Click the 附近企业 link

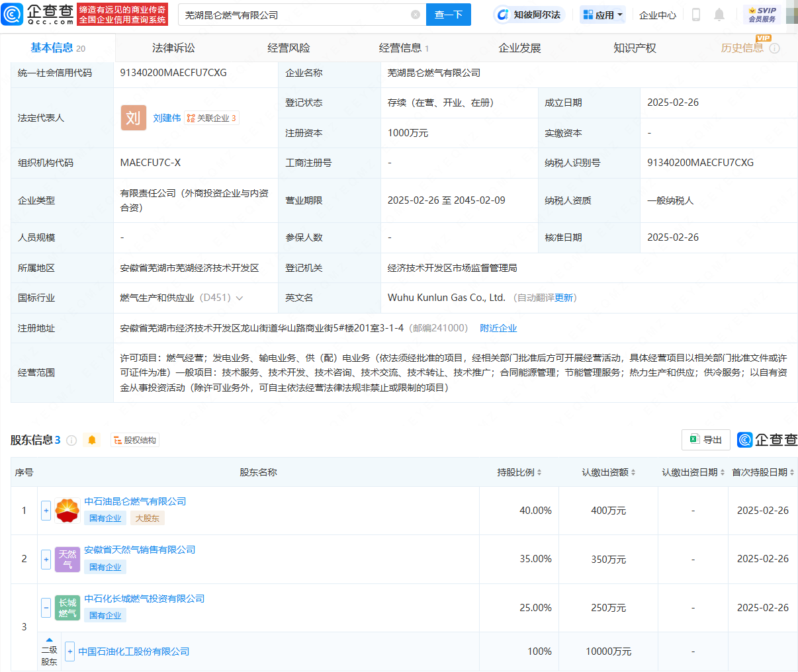coord(498,328)
